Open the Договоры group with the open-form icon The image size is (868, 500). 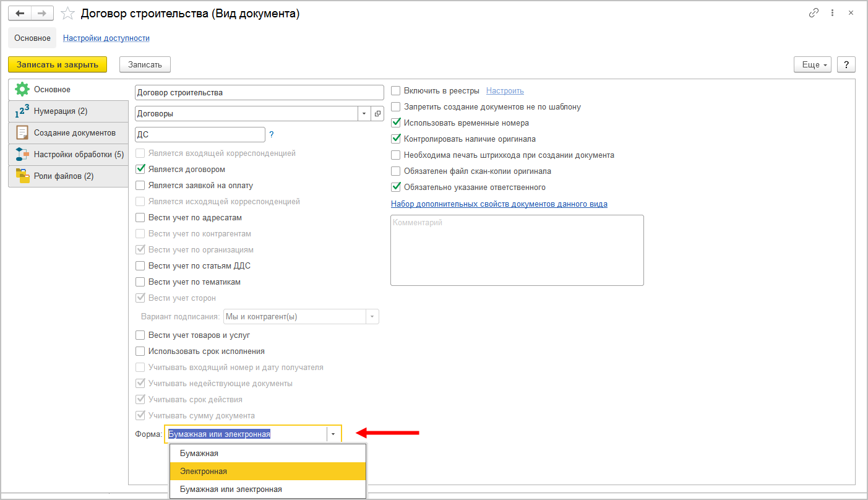(378, 114)
